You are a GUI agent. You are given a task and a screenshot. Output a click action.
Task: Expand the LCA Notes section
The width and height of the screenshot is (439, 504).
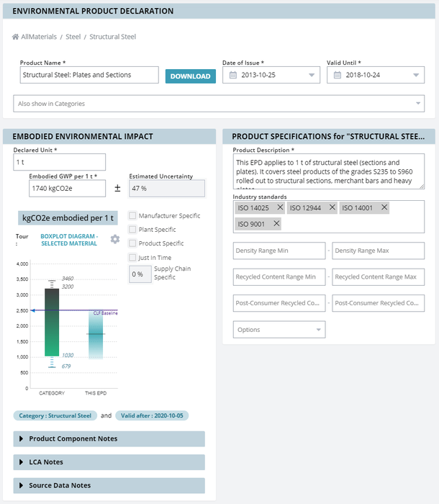point(109,462)
